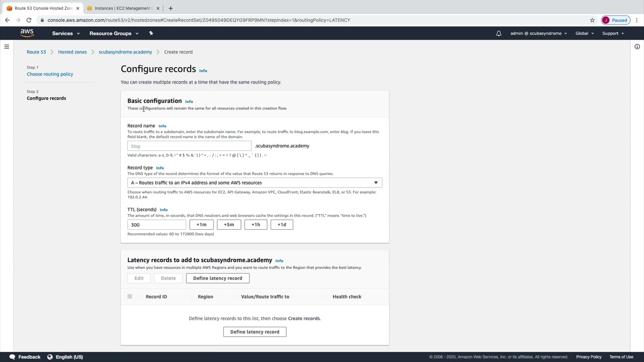Open the Privacy Policy link

[589, 357]
